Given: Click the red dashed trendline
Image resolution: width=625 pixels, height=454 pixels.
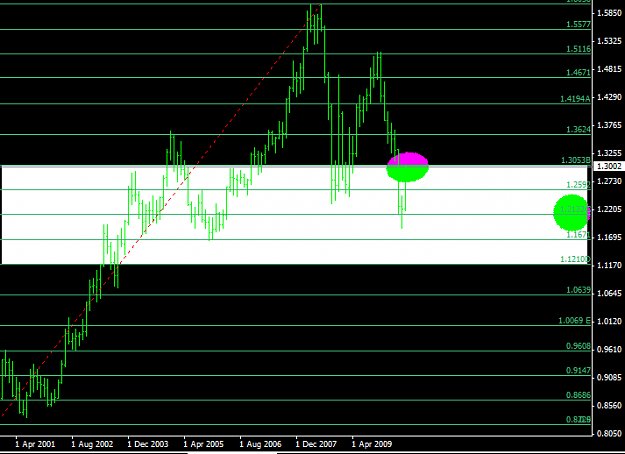Looking at the screenshot, I should coord(161,210).
